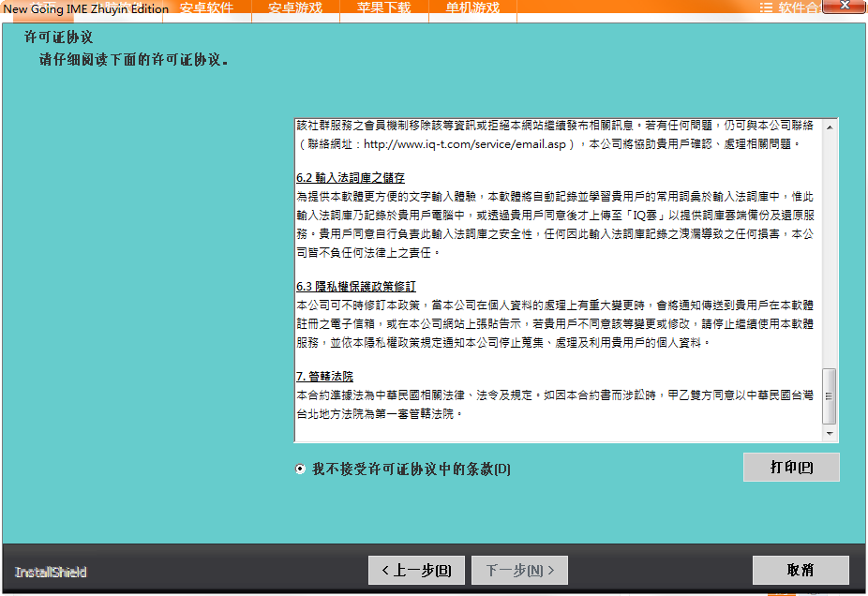Screen dimensions: 868x596
Task: Click the 6.3 隱私權保護政策修訂 heading
Action: (355, 287)
